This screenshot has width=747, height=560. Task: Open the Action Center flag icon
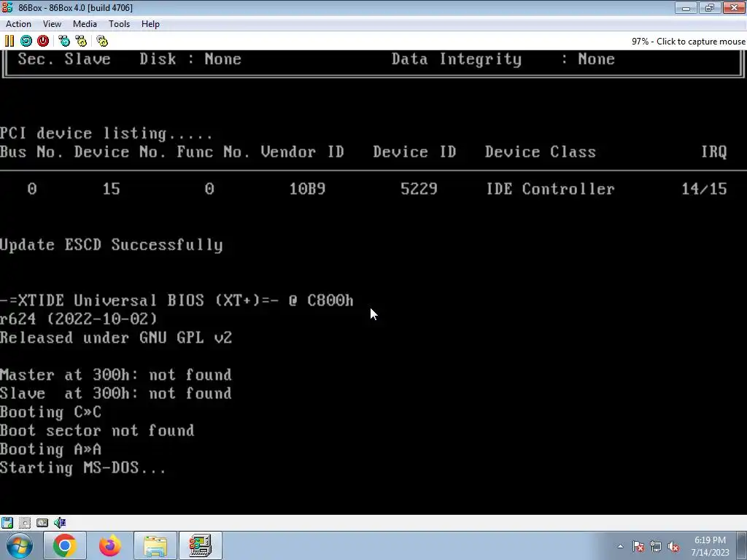(x=638, y=546)
